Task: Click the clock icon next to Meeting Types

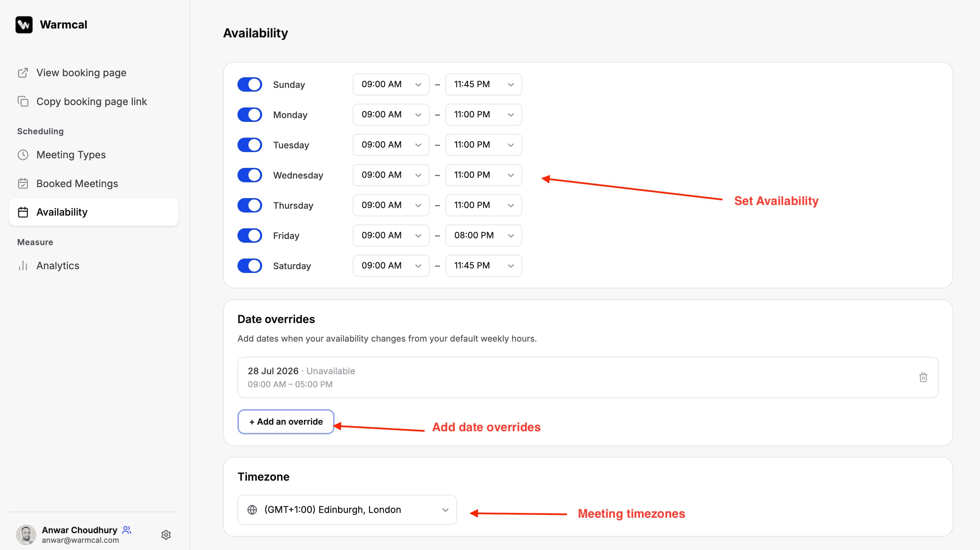Action: [x=23, y=154]
